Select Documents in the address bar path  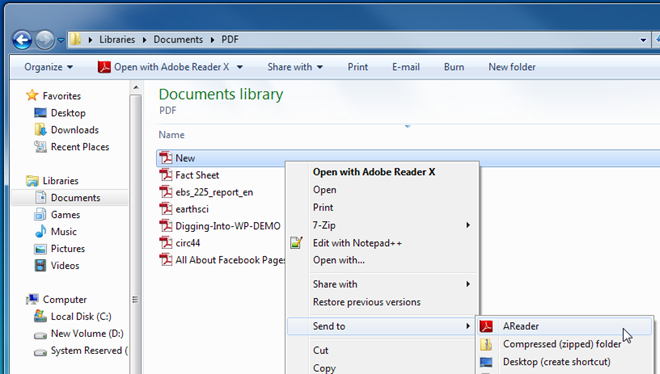point(178,40)
